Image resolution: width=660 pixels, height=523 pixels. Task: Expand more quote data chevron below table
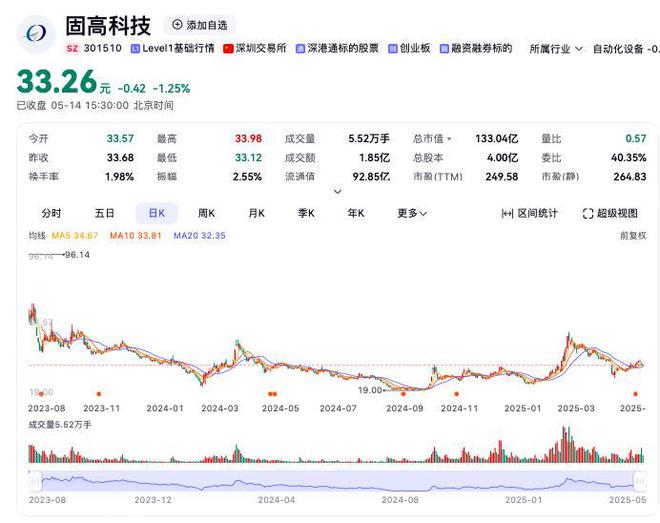[x=338, y=192]
